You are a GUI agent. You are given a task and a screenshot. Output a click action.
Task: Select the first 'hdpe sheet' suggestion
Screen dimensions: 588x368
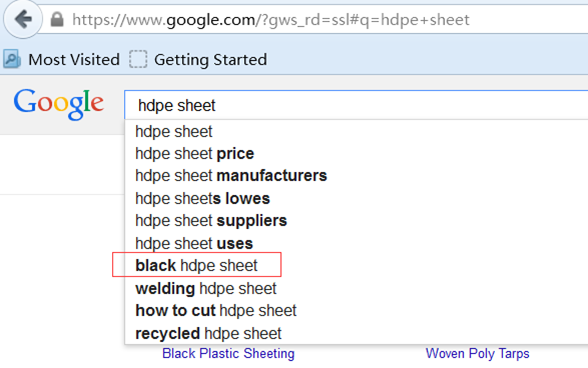point(356,132)
